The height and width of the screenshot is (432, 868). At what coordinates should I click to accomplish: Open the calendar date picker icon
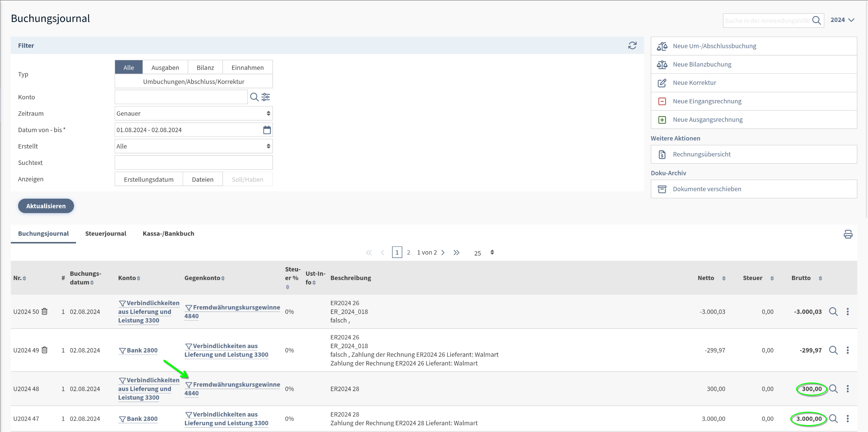(x=267, y=130)
